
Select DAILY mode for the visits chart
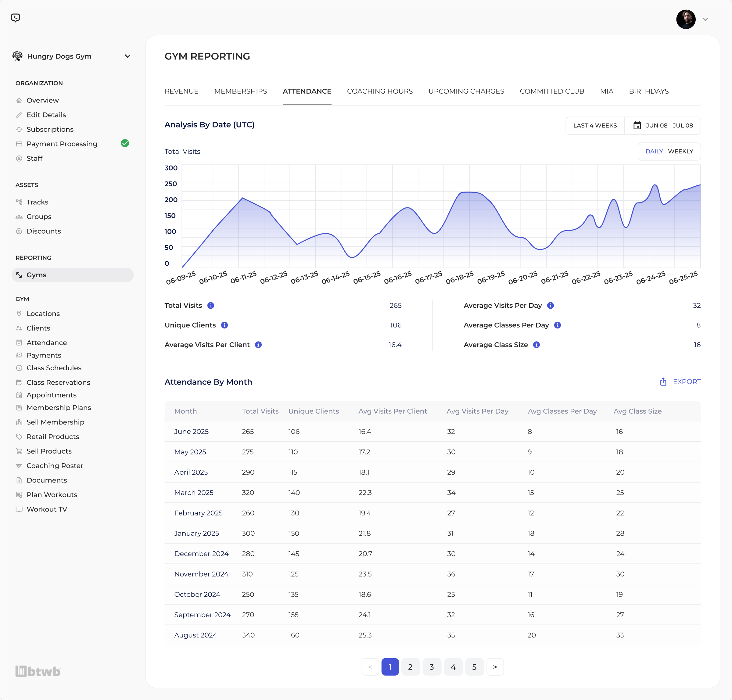[654, 152]
